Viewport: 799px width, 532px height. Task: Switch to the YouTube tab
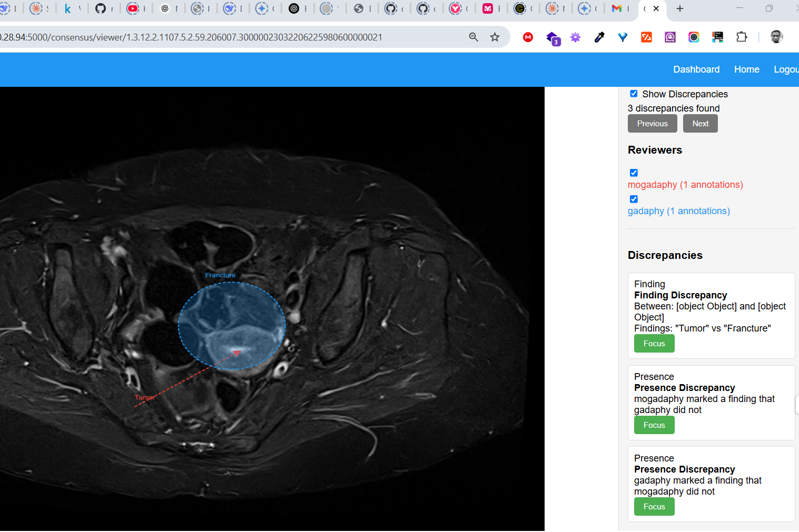tap(132, 8)
